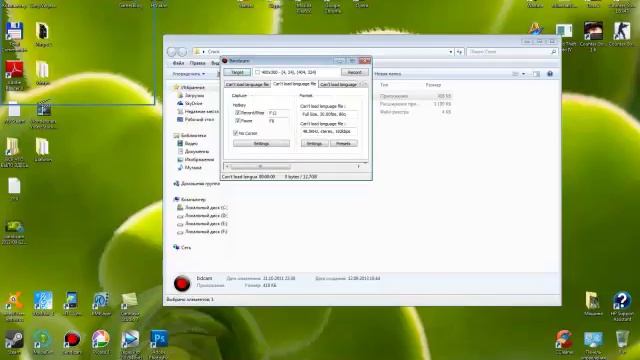Image resolution: width=640 pixels, height=360 pixels.
Task: Switch to first "Can't load language file" tab
Action: coord(247,84)
